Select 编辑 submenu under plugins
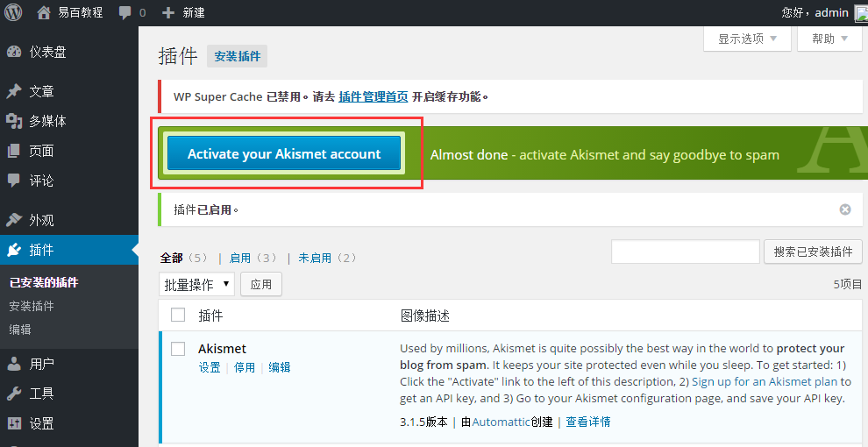868x447 pixels. click(20, 330)
